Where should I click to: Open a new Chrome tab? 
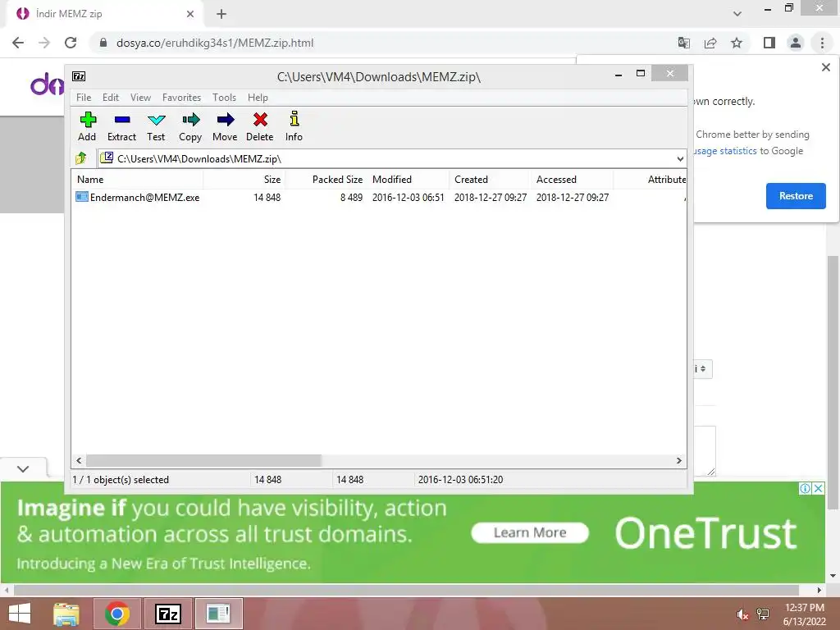221,14
